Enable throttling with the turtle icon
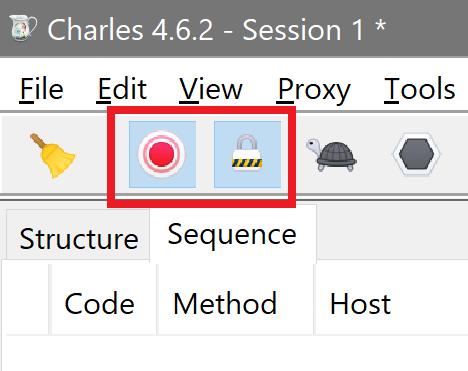Screen dimensions: 468x371 [332, 155]
